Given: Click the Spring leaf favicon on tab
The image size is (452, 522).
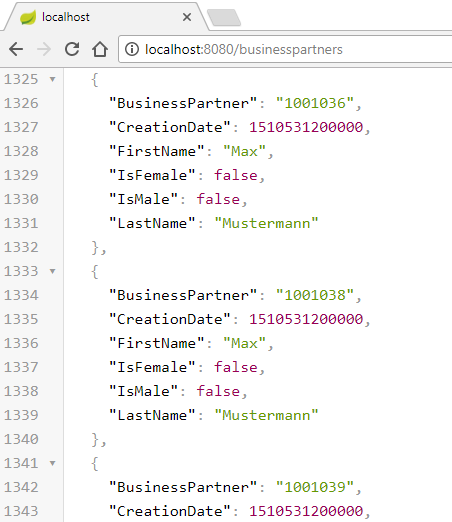Looking at the screenshot, I should 28,17.
